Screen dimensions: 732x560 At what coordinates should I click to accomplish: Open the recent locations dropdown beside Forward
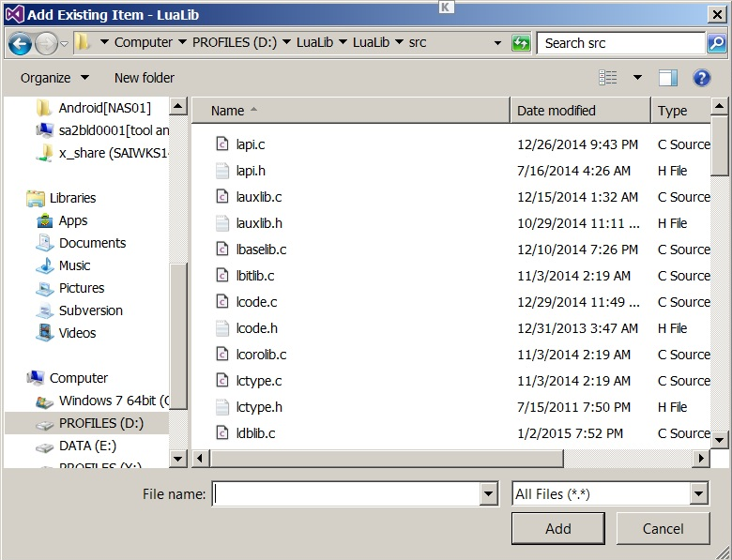pyautogui.click(x=65, y=44)
